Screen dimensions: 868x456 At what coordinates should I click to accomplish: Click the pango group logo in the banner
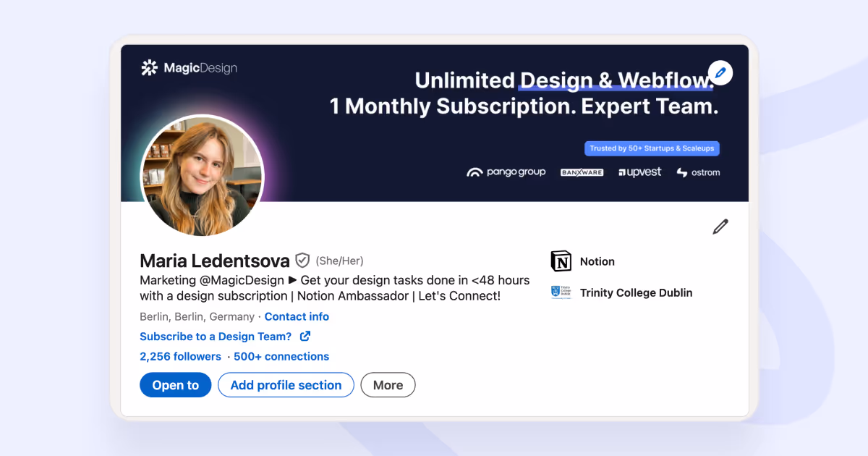point(506,172)
